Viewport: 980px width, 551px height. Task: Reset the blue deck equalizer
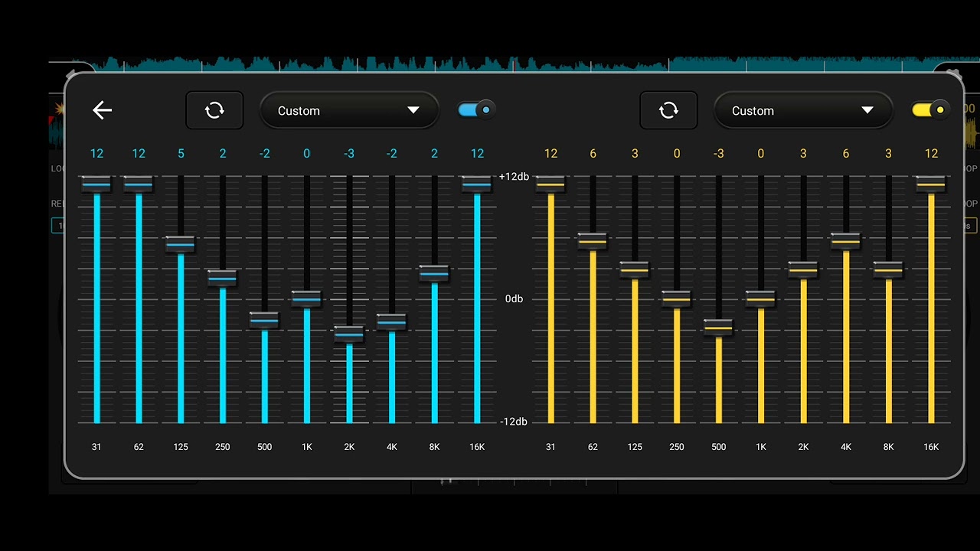pos(214,110)
